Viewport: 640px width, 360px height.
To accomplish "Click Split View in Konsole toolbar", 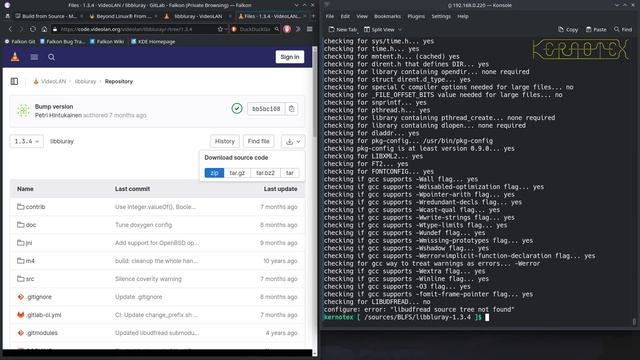I will [379, 29].
